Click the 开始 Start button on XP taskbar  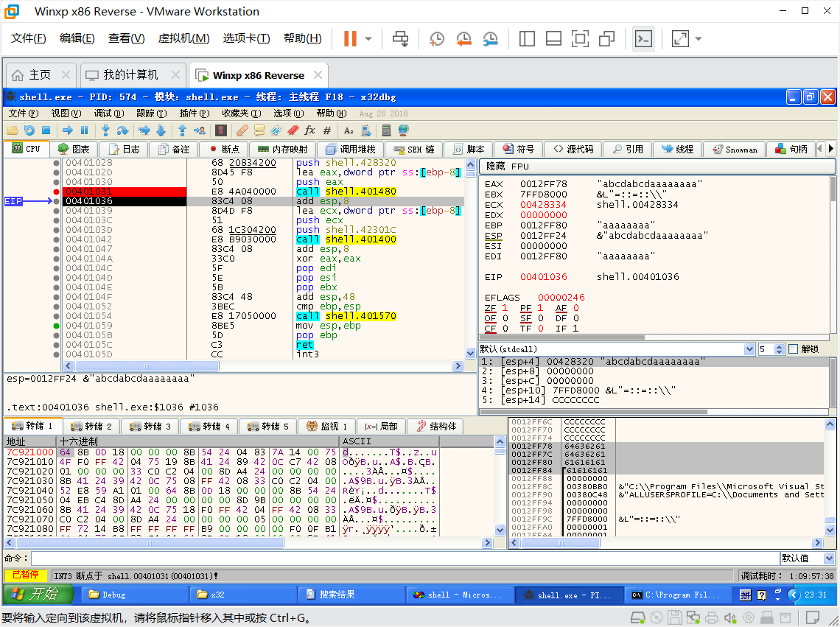tap(38, 595)
